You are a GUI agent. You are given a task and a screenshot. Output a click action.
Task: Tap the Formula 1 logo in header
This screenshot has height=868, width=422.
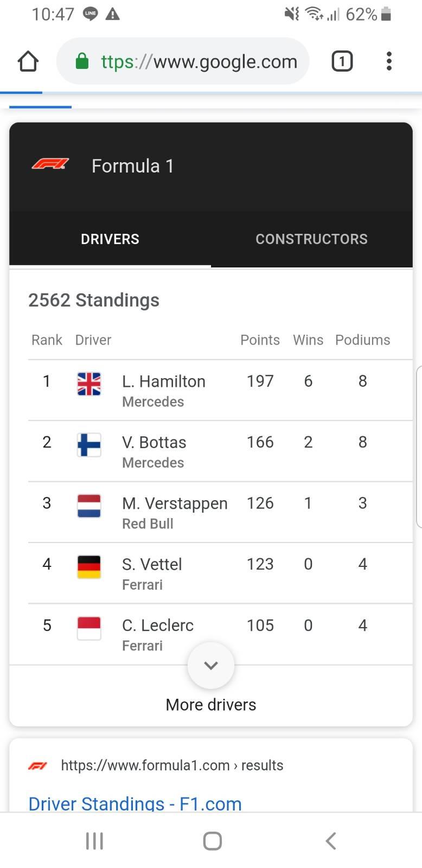pos(50,164)
